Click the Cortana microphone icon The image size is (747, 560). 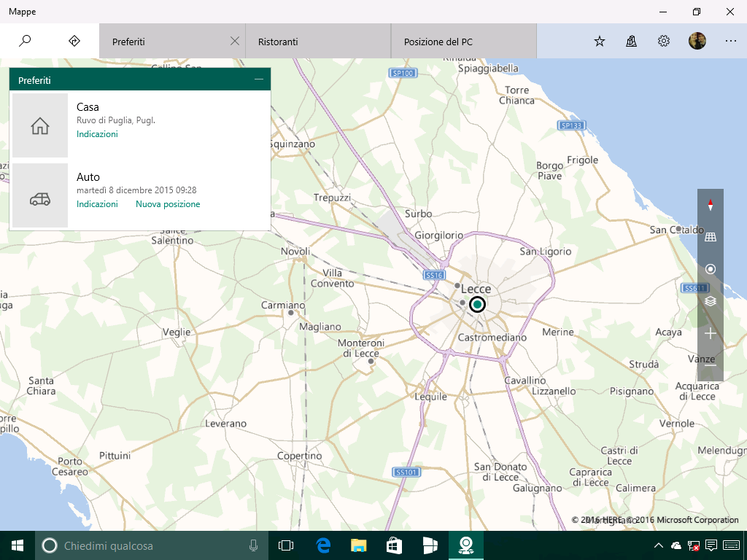pos(253,545)
